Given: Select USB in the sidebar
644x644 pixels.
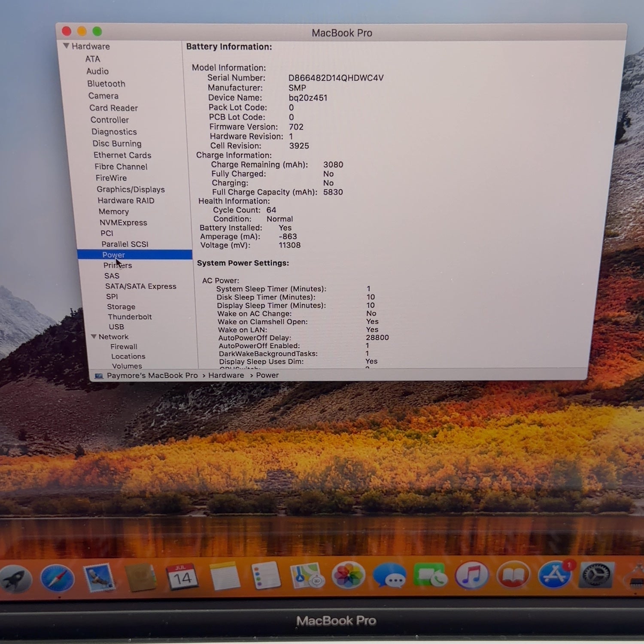Looking at the screenshot, I should point(116,327).
